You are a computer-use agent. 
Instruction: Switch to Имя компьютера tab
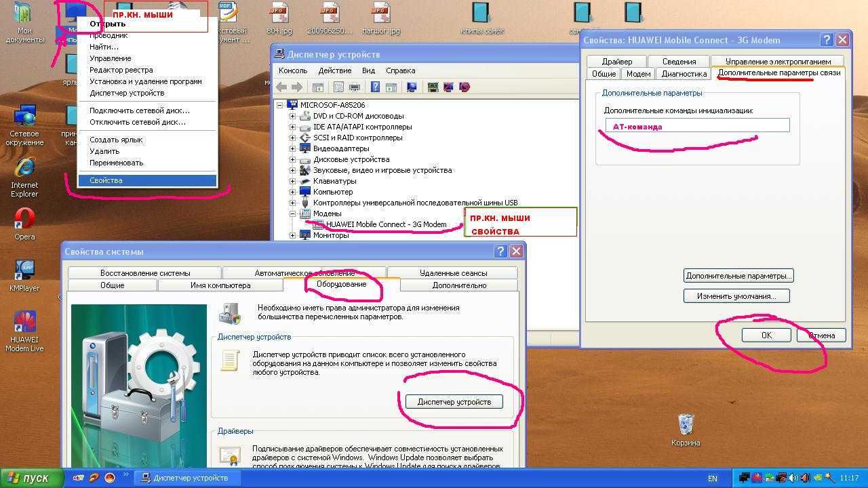pyautogui.click(x=220, y=285)
